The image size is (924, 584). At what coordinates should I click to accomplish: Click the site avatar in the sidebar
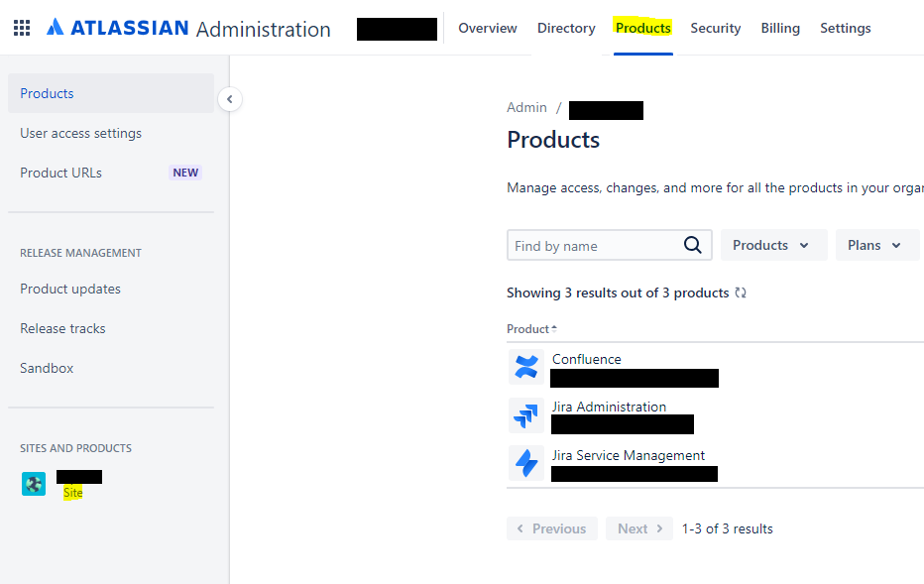coord(33,484)
